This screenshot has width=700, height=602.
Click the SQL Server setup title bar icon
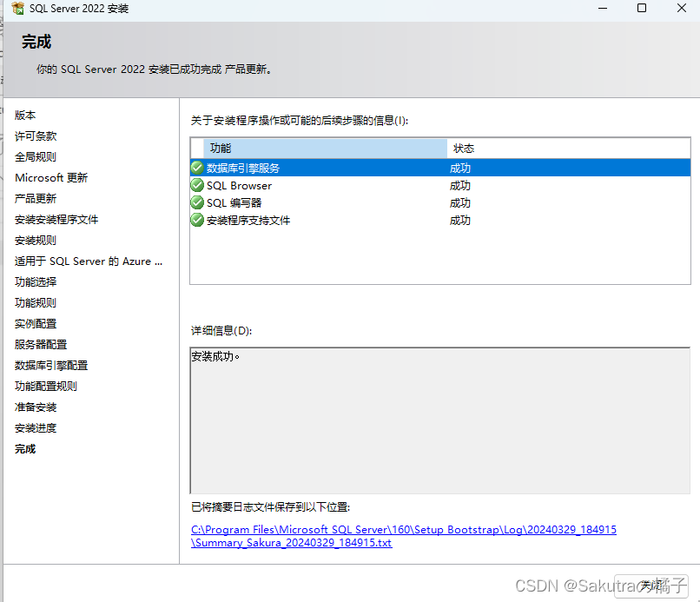(x=18, y=8)
